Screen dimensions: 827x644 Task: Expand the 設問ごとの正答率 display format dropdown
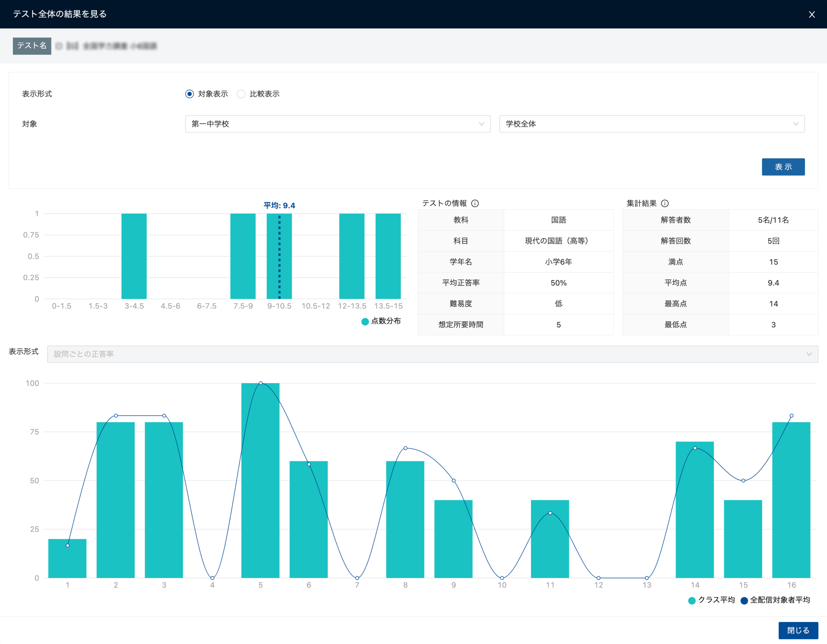click(432, 354)
